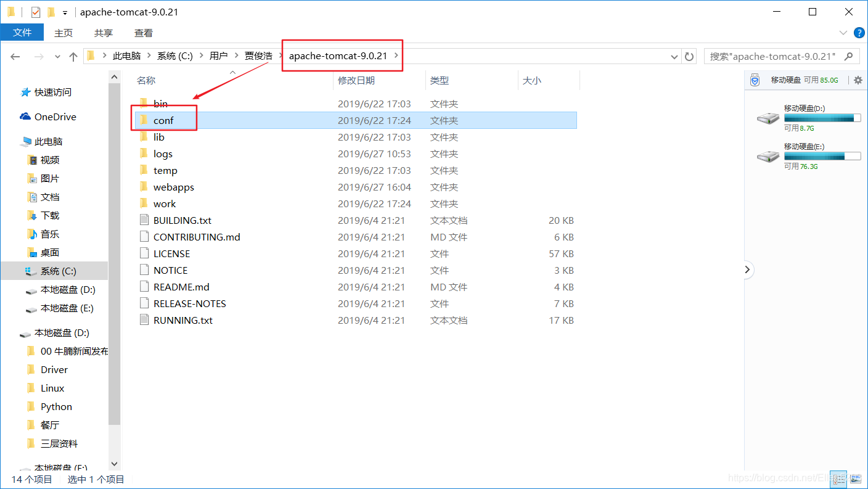This screenshot has height=489, width=868.
Task: Sort by the 修改日期 column header
Action: [356, 81]
